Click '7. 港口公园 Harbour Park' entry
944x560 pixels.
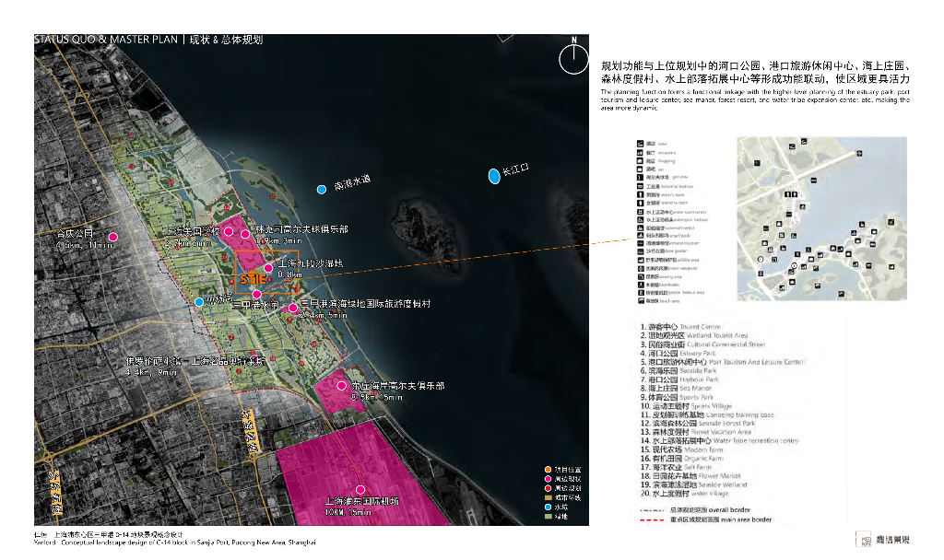679,379
